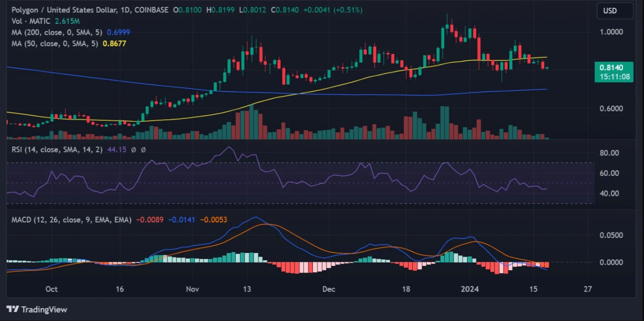Click the MACD line value -0.0141
644x321 pixels.
[x=181, y=220]
